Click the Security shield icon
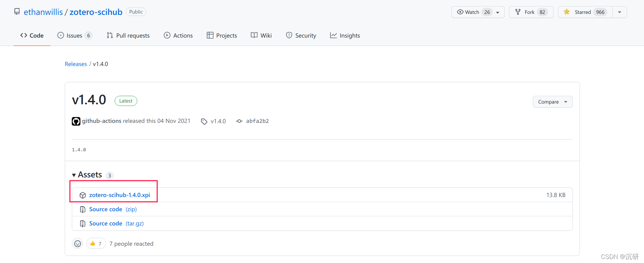644x263 pixels. click(x=289, y=35)
